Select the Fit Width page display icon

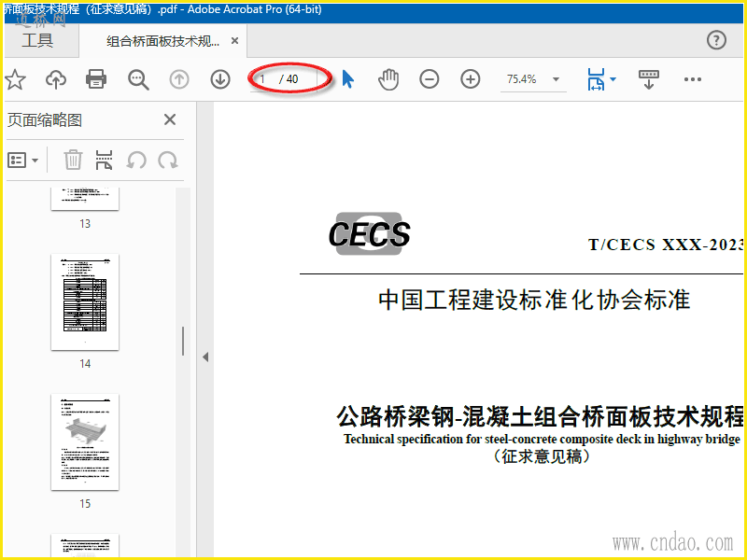click(597, 79)
